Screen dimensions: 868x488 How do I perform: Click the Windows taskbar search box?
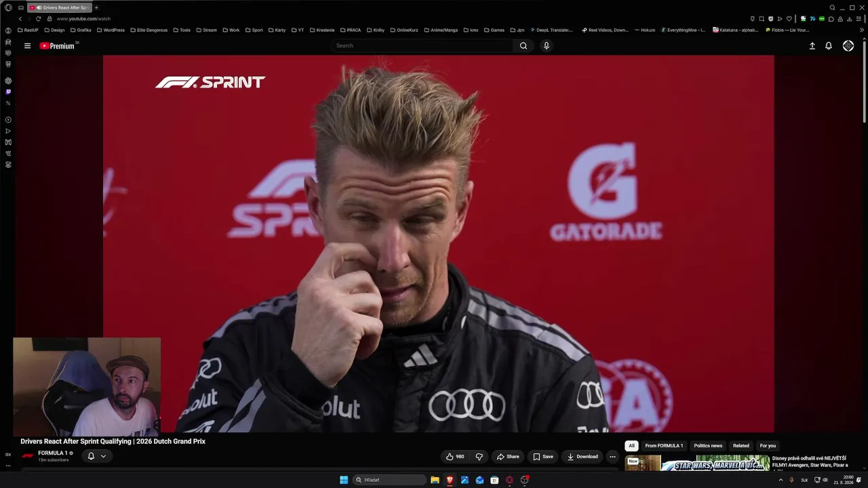(389, 480)
